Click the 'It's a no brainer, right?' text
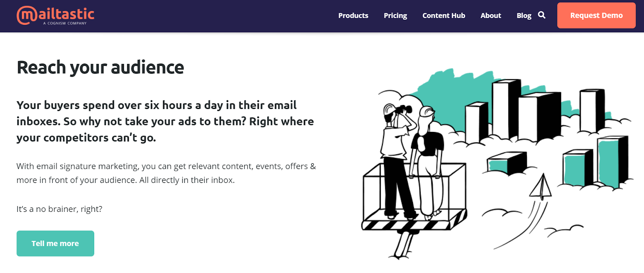Screen dimensions: 644x273 pos(59,209)
